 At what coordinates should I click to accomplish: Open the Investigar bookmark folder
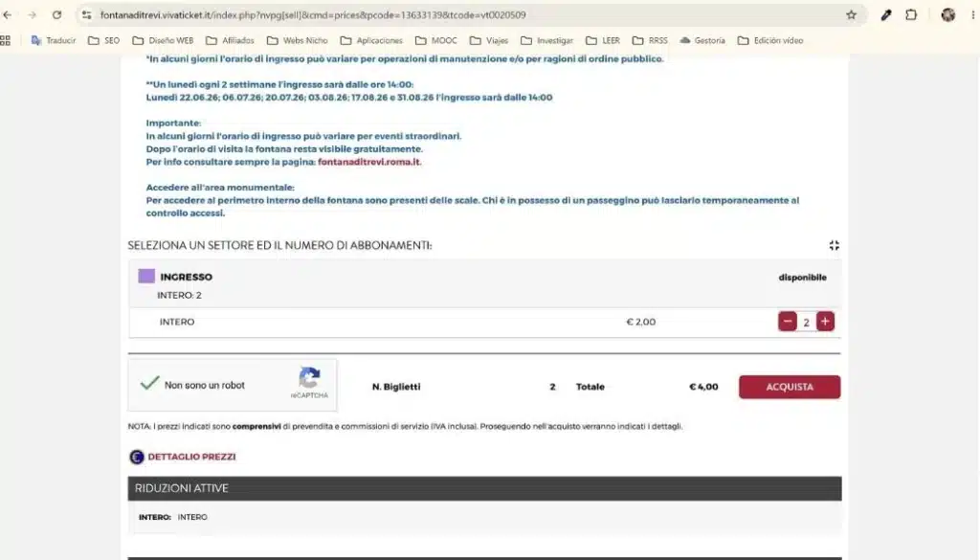(x=546, y=40)
